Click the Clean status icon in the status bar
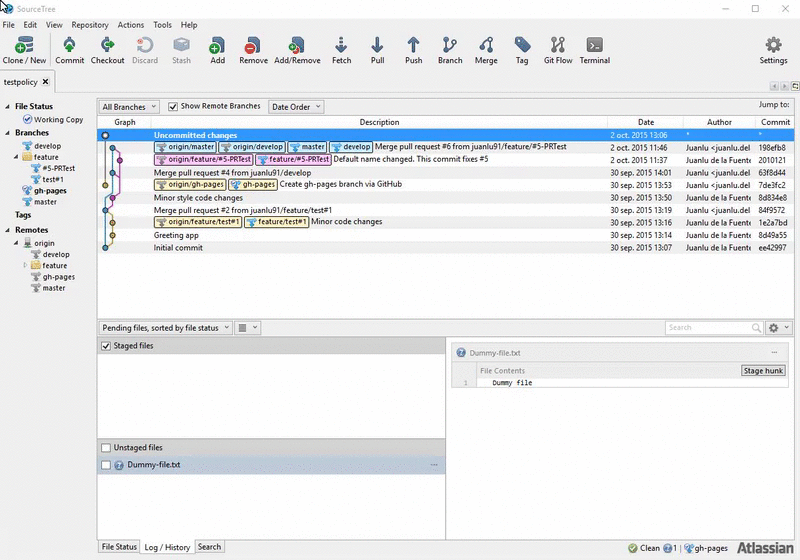The width and height of the screenshot is (800, 560). point(633,548)
